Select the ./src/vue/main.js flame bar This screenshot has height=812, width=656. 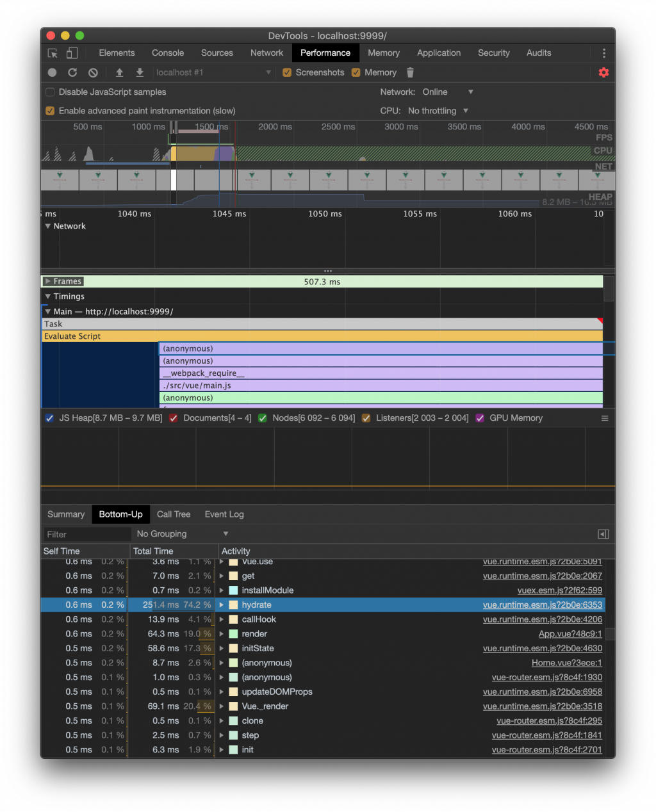tap(381, 386)
